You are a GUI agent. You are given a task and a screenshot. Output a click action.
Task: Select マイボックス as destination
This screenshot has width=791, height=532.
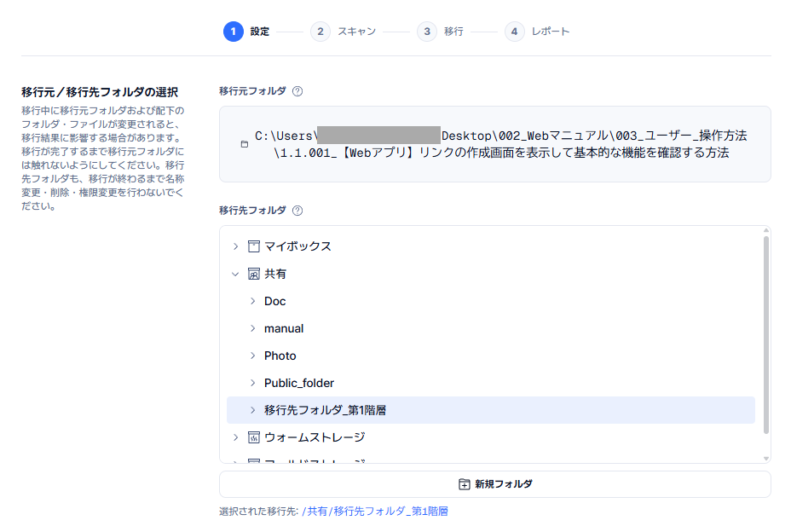pos(297,246)
